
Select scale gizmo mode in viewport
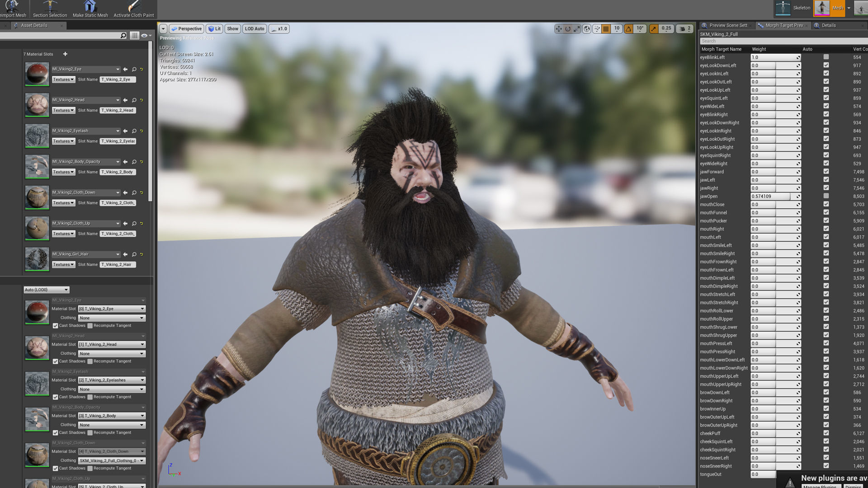tap(577, 28)
